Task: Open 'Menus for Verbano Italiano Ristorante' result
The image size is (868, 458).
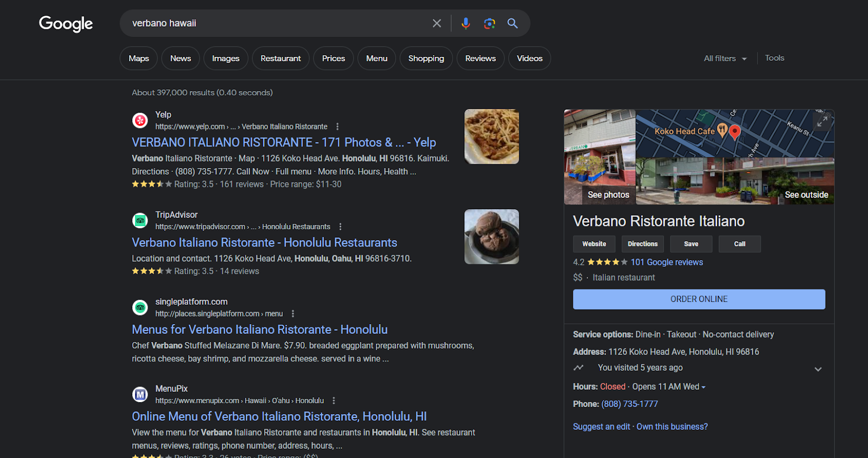Action: coord(260,330)
